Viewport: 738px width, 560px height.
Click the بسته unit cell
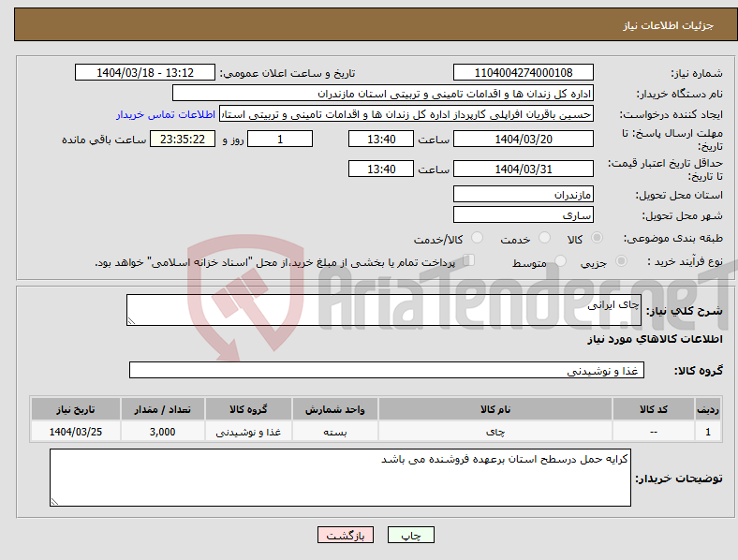coord(334,432)
